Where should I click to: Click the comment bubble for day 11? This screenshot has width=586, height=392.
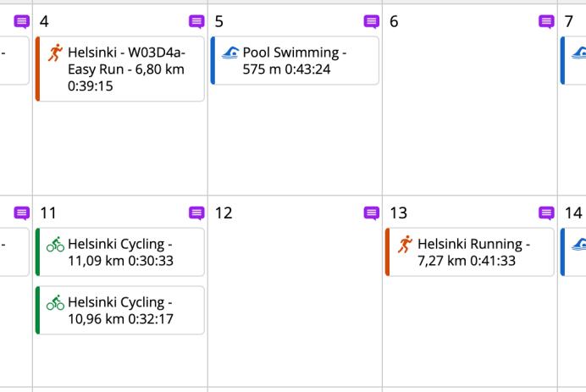point(196,213)
